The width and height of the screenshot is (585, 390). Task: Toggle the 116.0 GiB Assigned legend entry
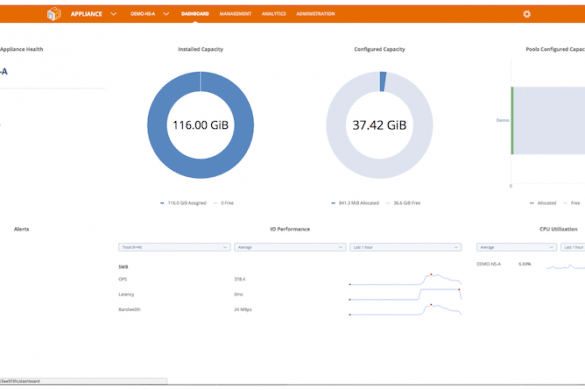coord(183,203)
